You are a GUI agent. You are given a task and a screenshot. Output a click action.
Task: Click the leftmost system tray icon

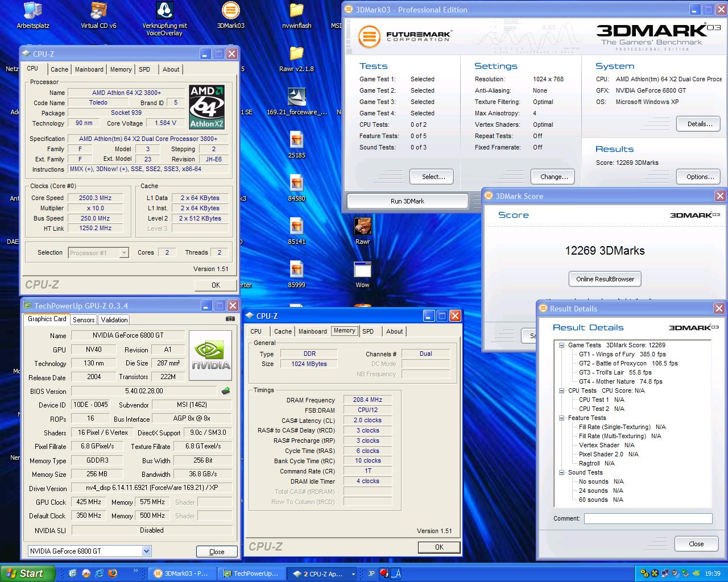646,573
